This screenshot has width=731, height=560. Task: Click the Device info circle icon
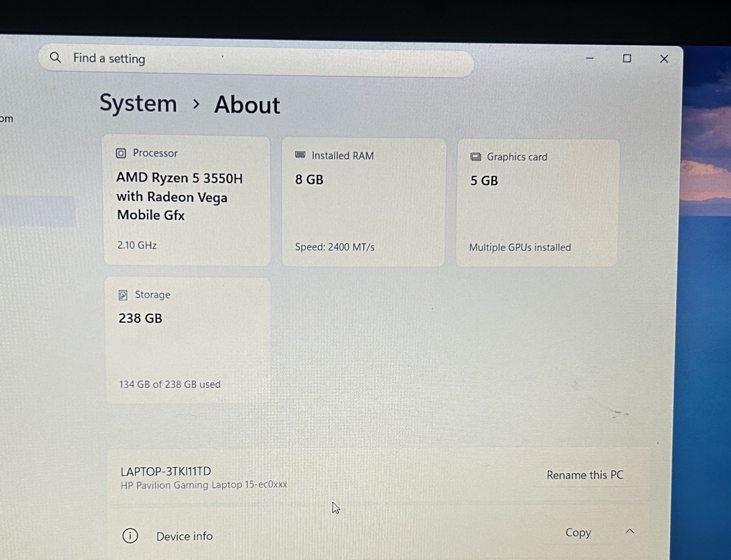(130, 535)
